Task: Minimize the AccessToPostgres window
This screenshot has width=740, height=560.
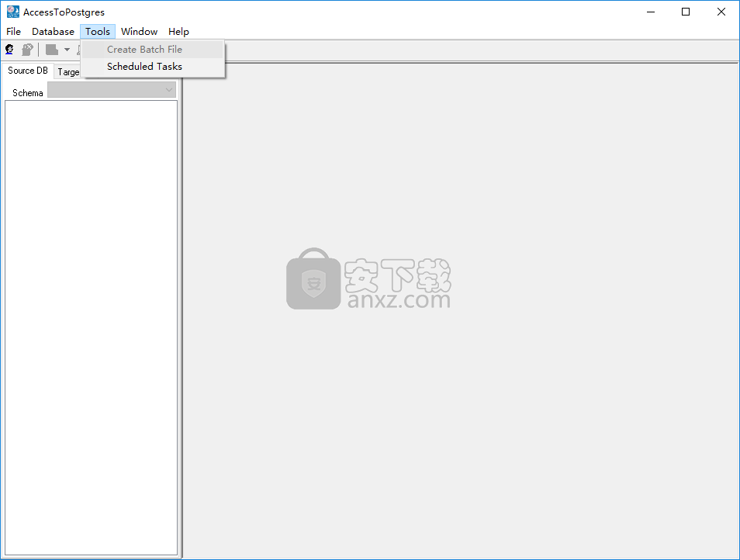Action: (651, 12)
